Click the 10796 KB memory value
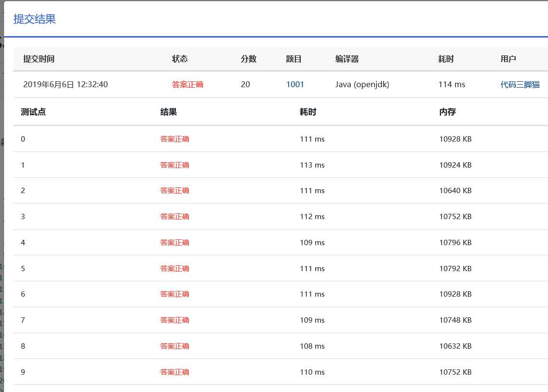548x392 pixels. 455,243
